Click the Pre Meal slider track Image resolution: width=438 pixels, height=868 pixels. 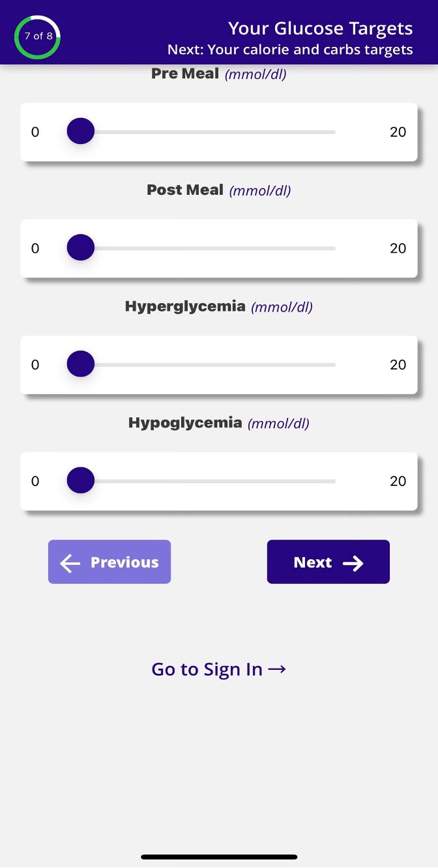(215, 132)
